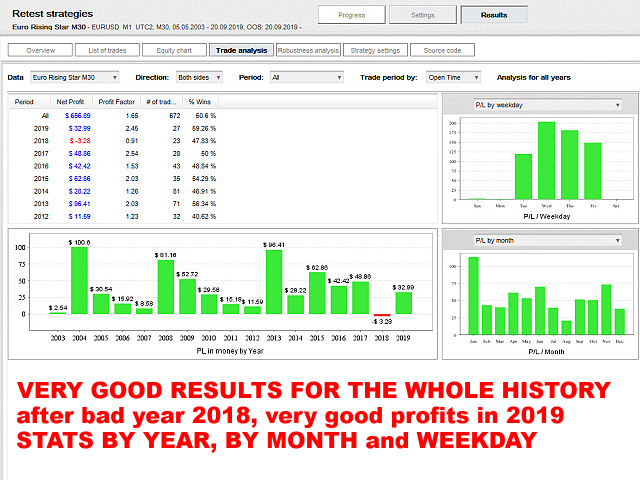The height and width of the screenshot is (480, 640).
Task: Switch to the Overview tab
Action: tap(40, 49)
